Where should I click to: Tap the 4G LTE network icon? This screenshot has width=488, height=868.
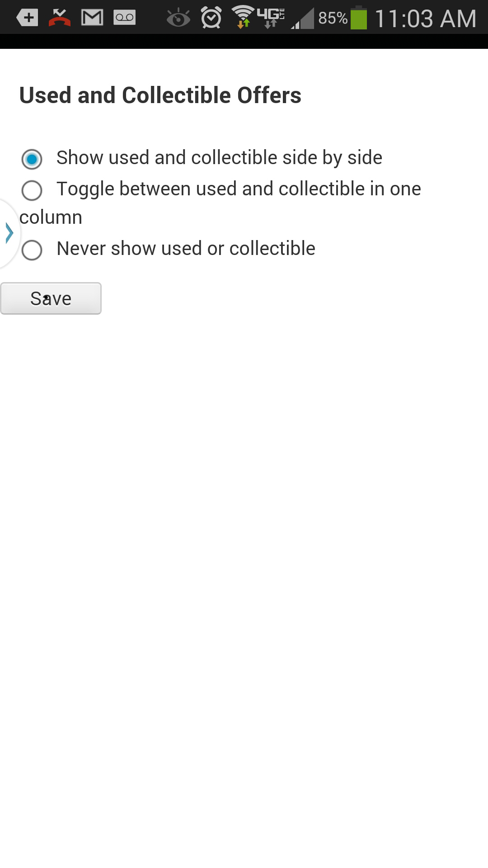click(x=271, y=18)
